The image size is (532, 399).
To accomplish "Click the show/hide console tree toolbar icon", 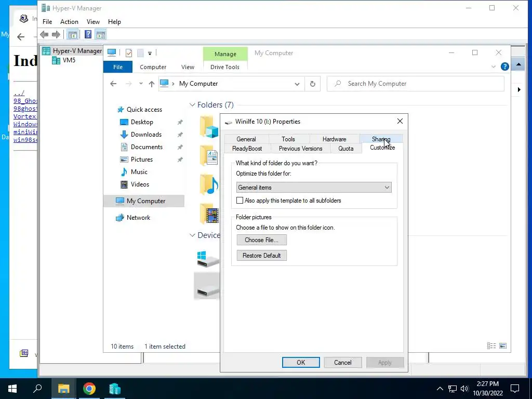I will click(x=72, y=34).
